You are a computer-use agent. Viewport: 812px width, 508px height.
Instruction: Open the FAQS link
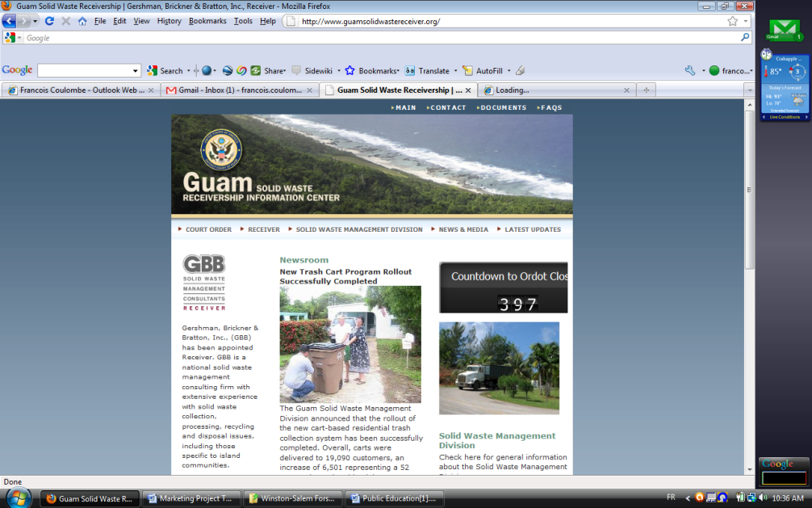pyautogui.click(x=550, y=108)
